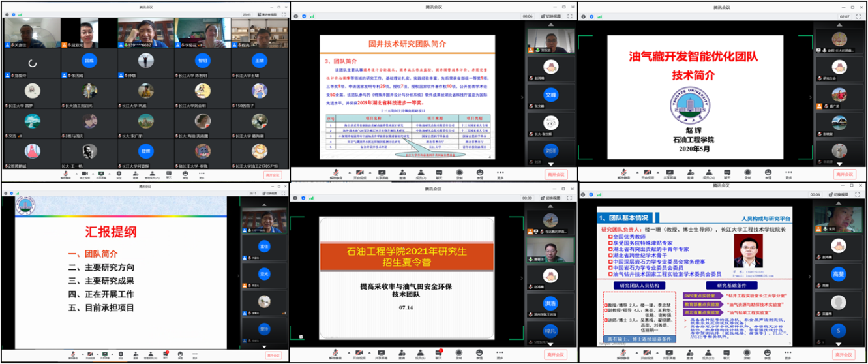Switch view layout in the bottom-right meeting

[x=841, y=194]
